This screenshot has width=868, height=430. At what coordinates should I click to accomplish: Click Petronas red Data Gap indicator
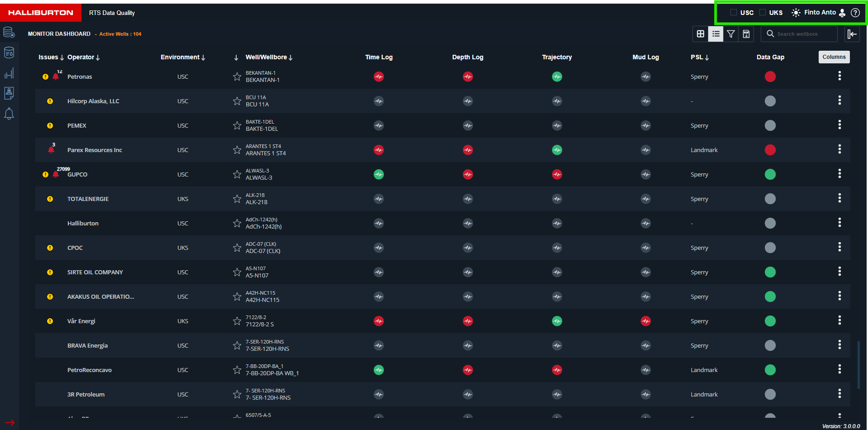[x=770, y=76]
